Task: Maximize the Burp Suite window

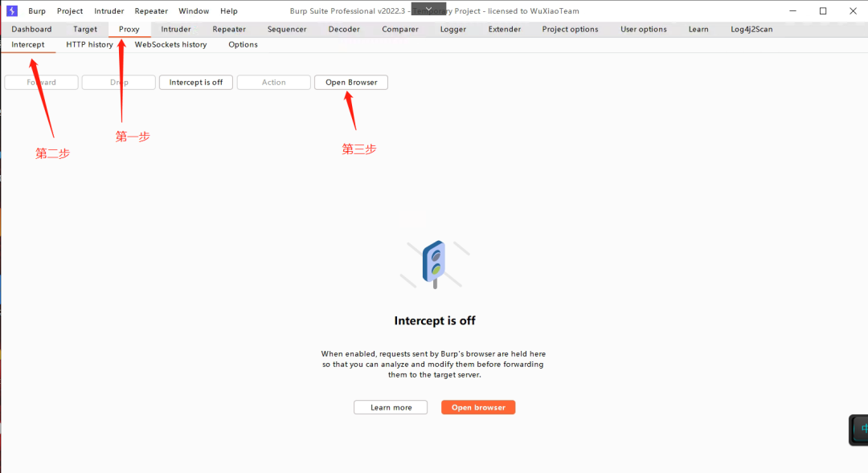Action: pyautogui.click(x=823, y=11)
